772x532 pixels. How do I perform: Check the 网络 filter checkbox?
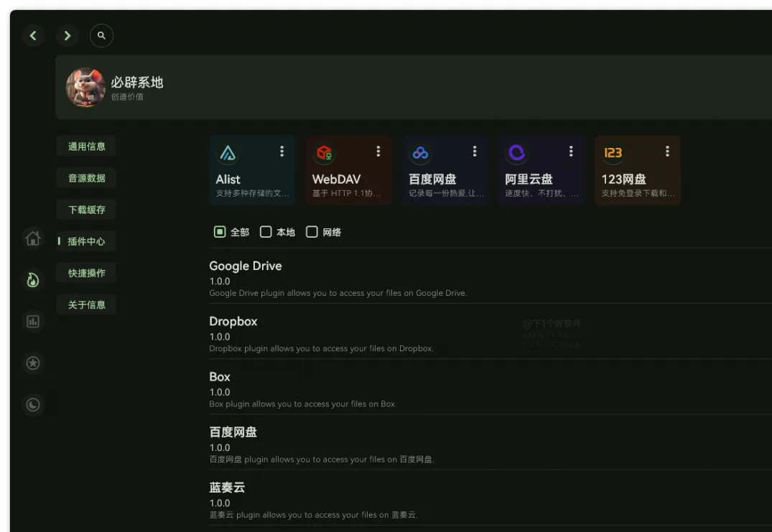312,231
